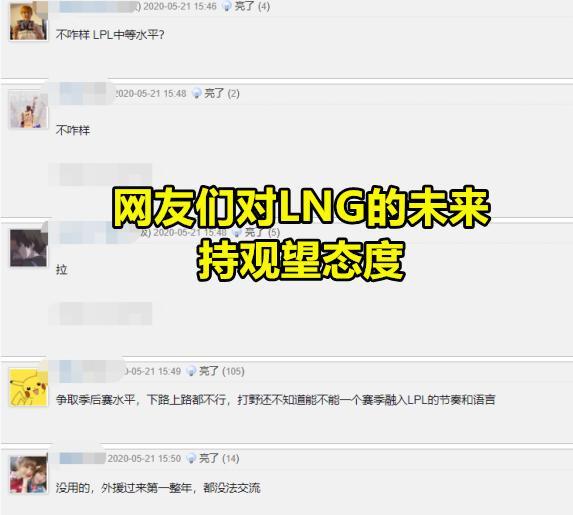Click the lightbulb icon beside 亮了 (2)
The height and width of the screenshot is (515, 573).
pyautogui.click(x=197, y=93)
